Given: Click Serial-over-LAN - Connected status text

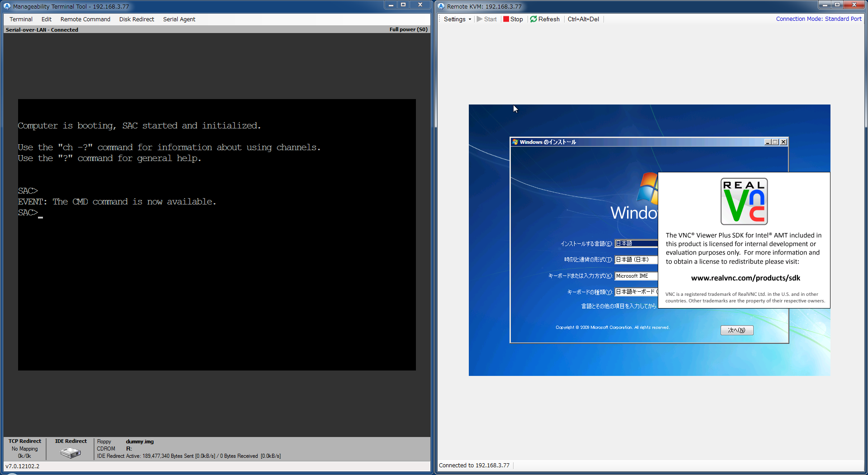Looking at the screenshot, I should pyautogui.click(x=42, y=30).
